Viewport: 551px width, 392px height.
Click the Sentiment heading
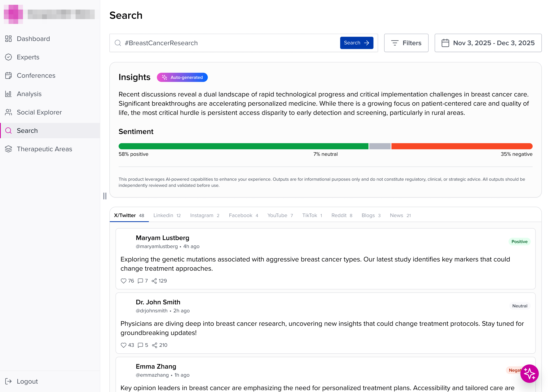(x=136, y=131)
